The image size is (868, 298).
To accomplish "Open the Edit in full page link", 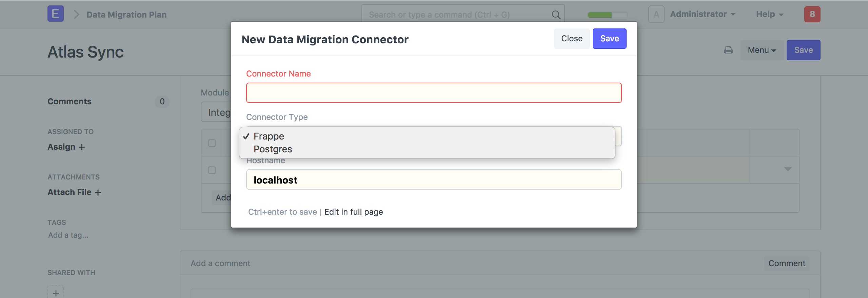I will point(354,212).
